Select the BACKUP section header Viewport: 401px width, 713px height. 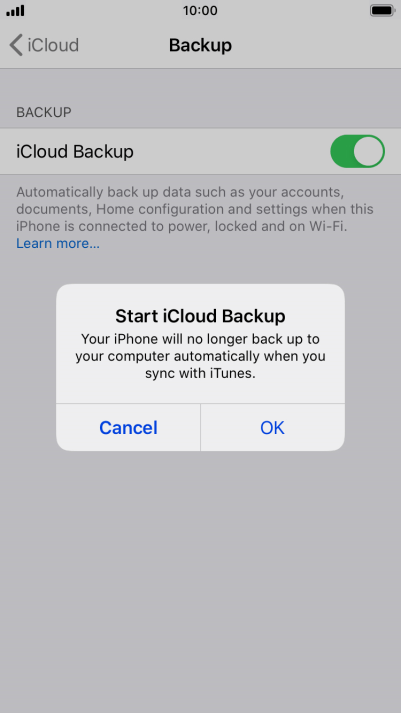coord(44,112)
